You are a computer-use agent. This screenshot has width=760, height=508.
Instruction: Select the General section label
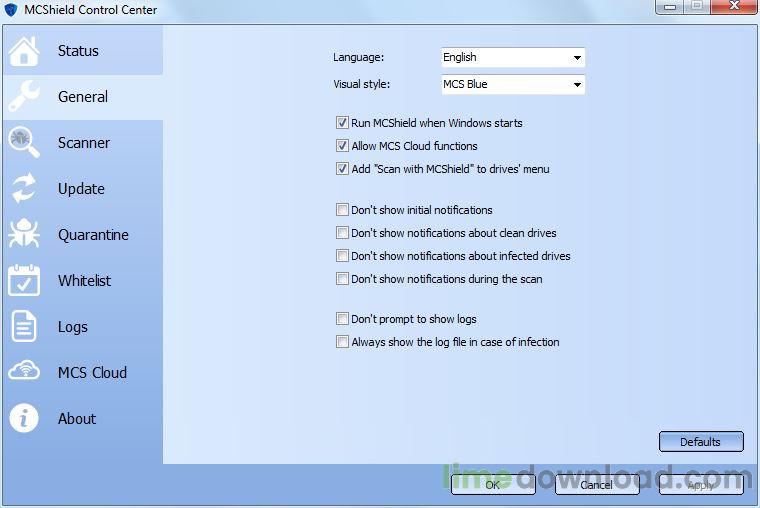point(83,96)
